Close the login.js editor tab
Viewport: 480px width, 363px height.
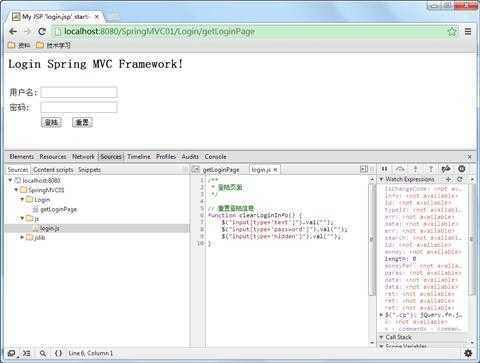(x=275, y=170)
